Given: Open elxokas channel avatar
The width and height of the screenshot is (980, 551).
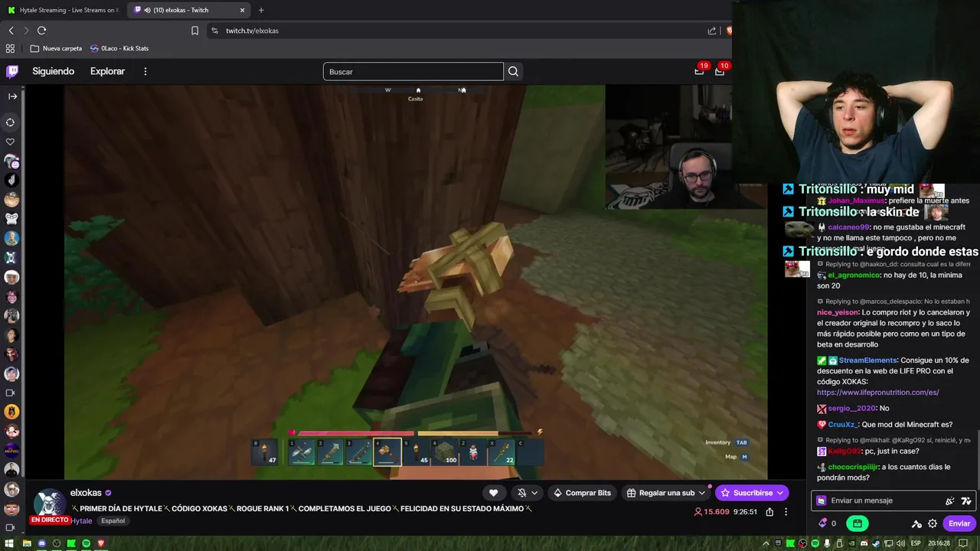Looking at the screenshot, I should tap(51, 504).
